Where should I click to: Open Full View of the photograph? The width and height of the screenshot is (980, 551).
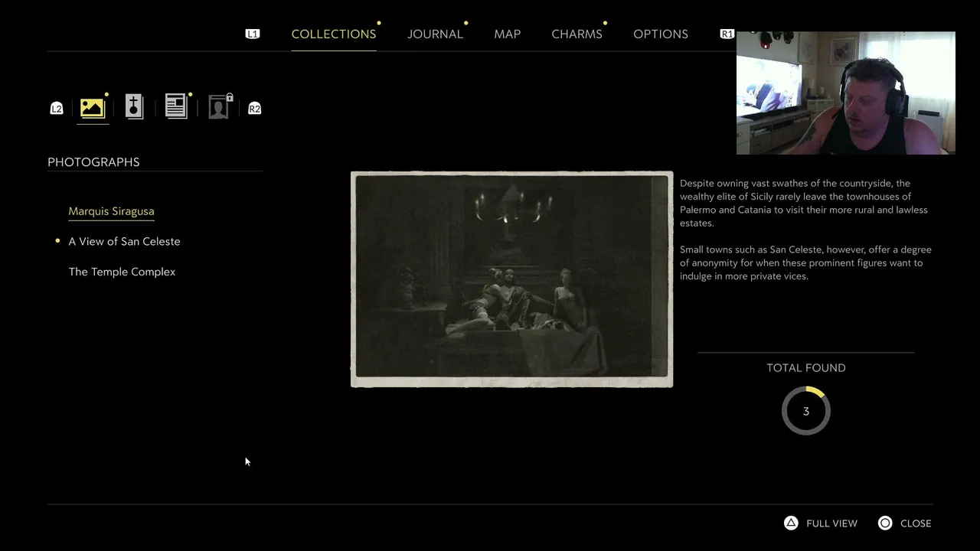[x=831, y=523]
